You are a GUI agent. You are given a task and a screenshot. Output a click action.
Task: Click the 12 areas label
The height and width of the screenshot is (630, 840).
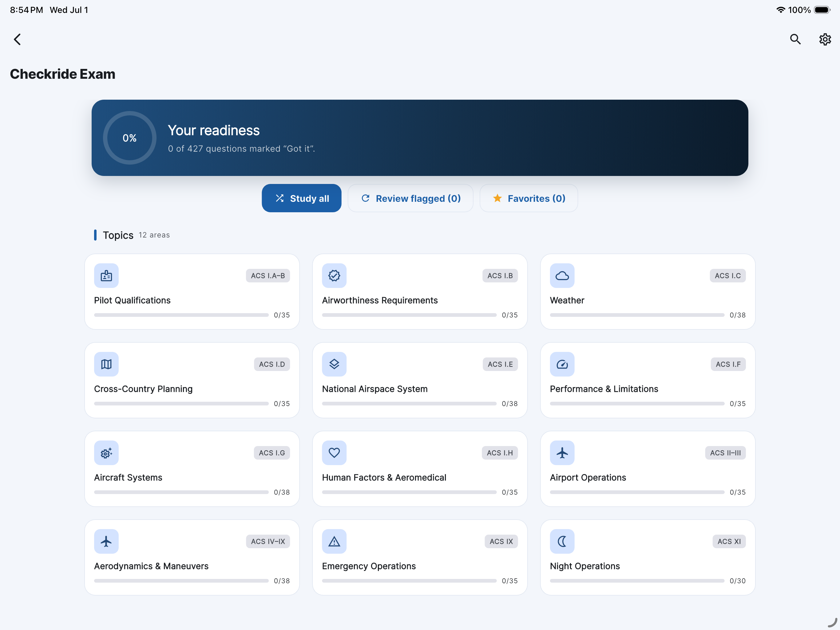[x=154, y=235]
